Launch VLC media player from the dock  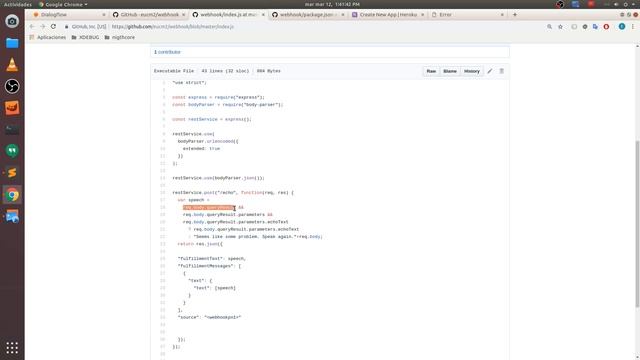click(12, 64)
